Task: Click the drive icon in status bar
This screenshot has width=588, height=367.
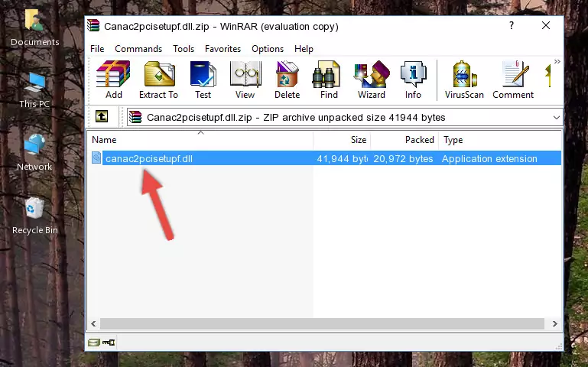Action: click(93, 343)
